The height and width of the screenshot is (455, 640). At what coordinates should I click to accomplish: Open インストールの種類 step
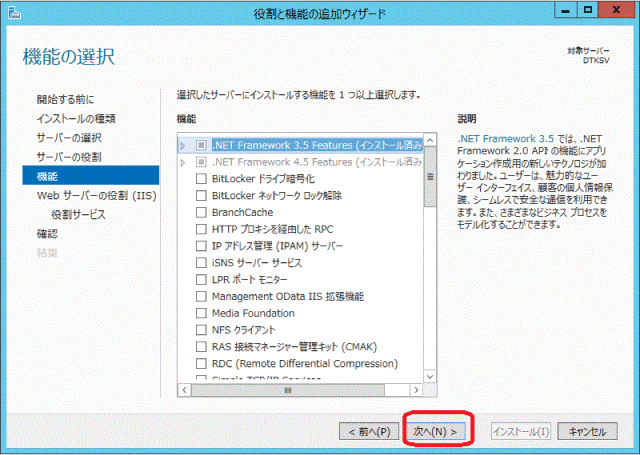tap(76, 118)
